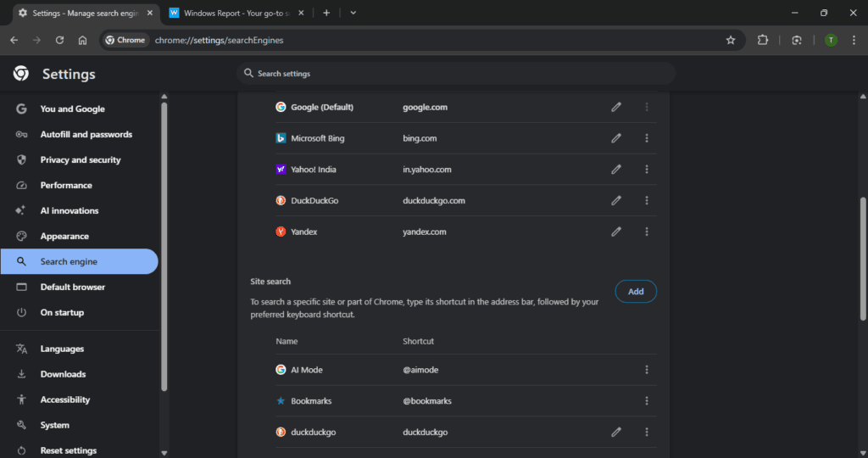The height and width of the screenshot is (458, 868).
Task: Click the @bookmarks shortcut text
Action: pyautogui.click(x=427, y=401)
